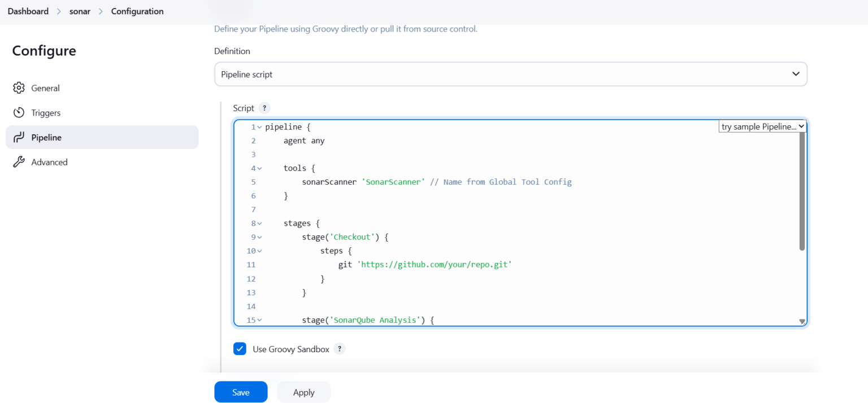This screenshot has height=403, width=868.
Task: Uncheck Use Groovy Sandbox
Action: coord(240,349)
